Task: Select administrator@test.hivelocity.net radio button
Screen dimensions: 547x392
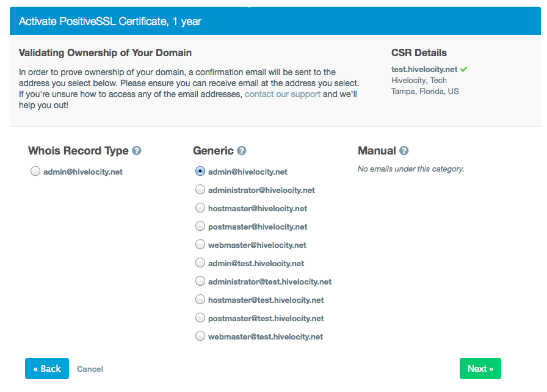Action: (200, 281)
